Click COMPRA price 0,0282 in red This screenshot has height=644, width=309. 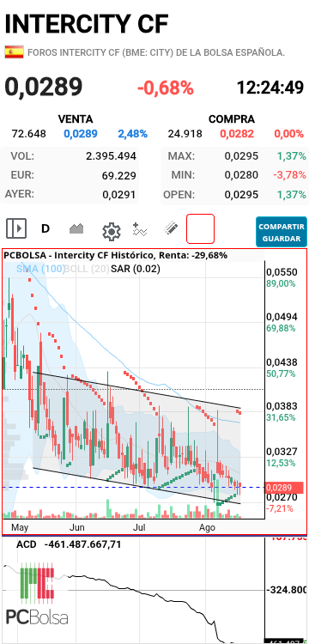click(237, 133)
